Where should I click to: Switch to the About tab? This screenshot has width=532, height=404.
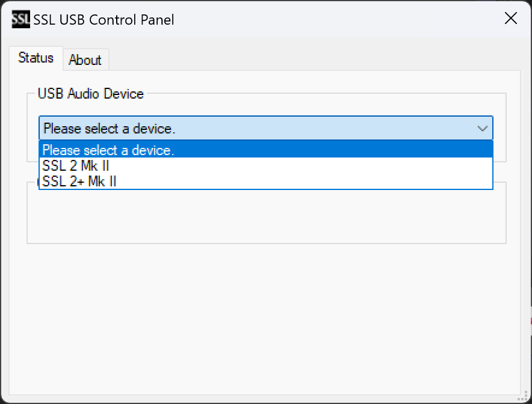(x=85, y=60)
